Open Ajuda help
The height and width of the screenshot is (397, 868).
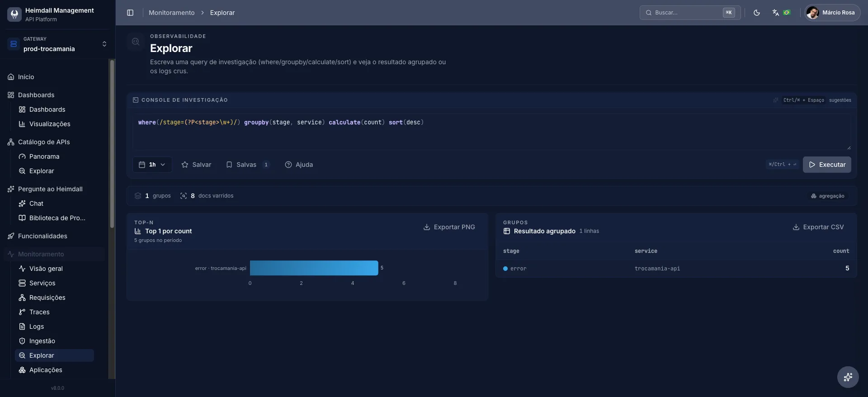click(x=299, y=165)
